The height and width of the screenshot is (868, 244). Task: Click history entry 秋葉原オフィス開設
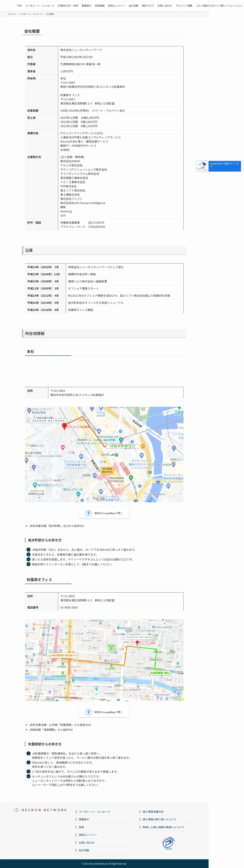(x=81, y=310)
